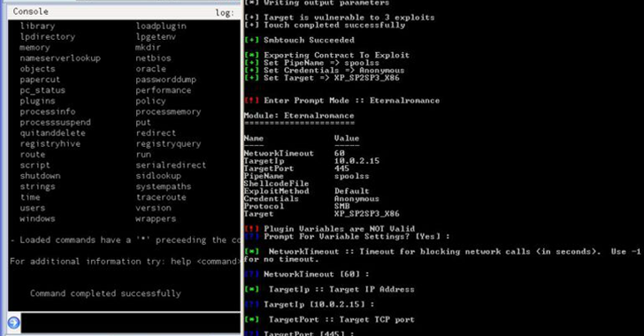Select the 'oracle' command

[x=150, y=69]
